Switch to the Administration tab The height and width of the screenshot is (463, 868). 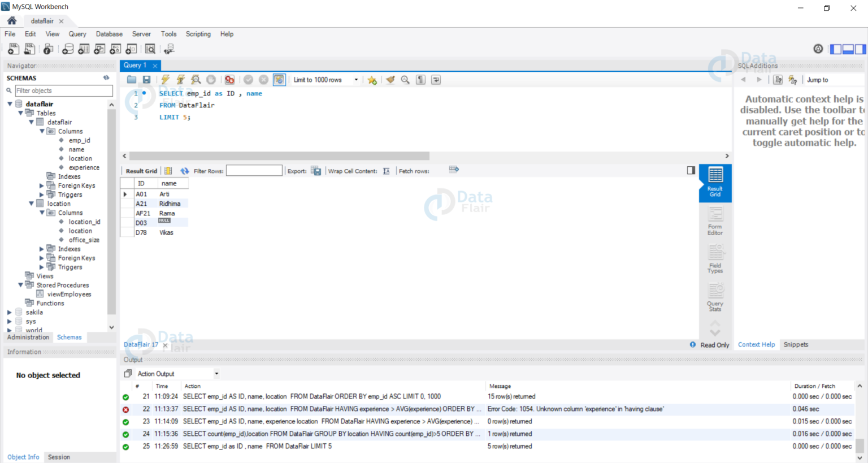[28, 337]
